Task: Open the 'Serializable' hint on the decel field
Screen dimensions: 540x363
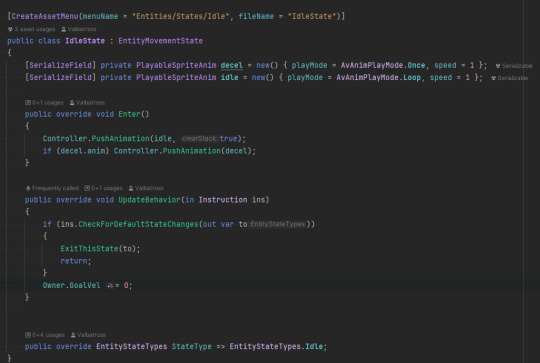Action: [514, 66]
